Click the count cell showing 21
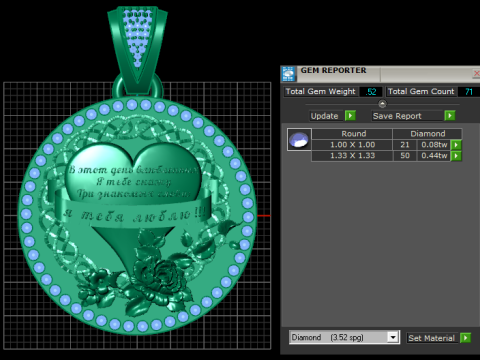 click(405, 145)
